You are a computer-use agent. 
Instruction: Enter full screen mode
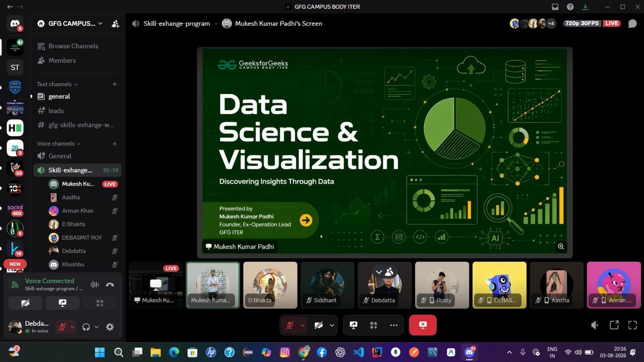pos(633,325)
